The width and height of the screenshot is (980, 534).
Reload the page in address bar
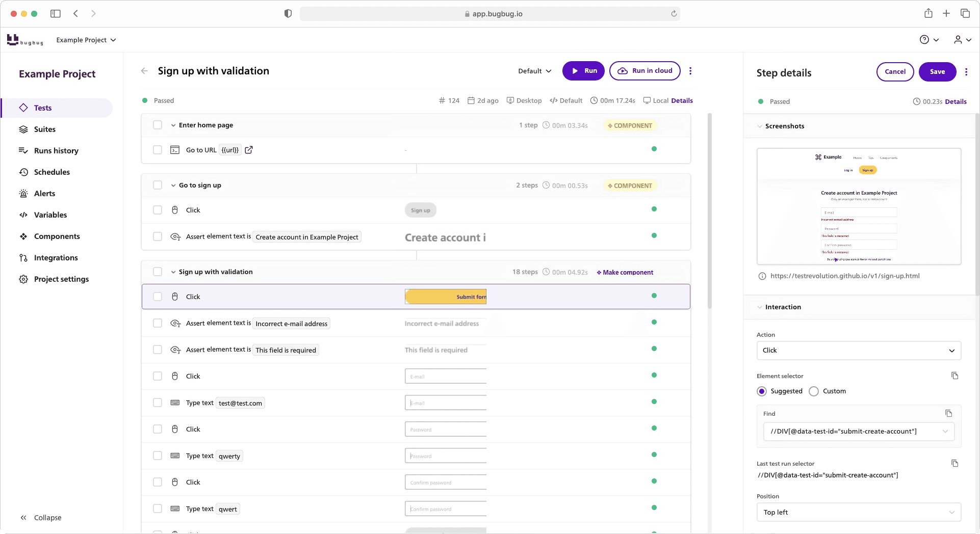[x=674, y=14]
